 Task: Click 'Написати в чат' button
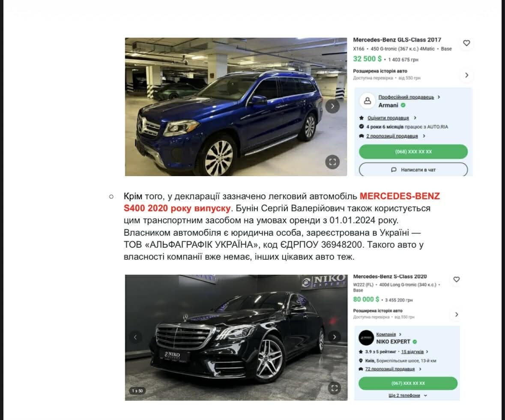[x=413, y=170]
